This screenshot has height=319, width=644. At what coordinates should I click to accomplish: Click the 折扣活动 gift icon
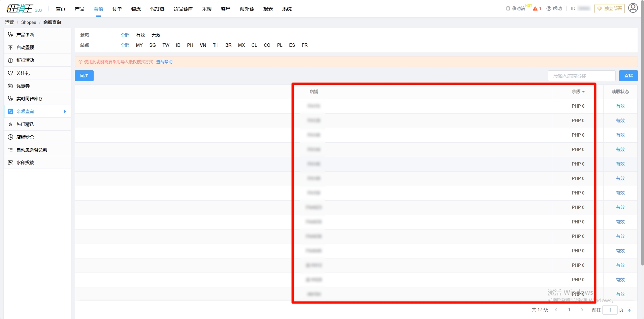pos(10,60)
